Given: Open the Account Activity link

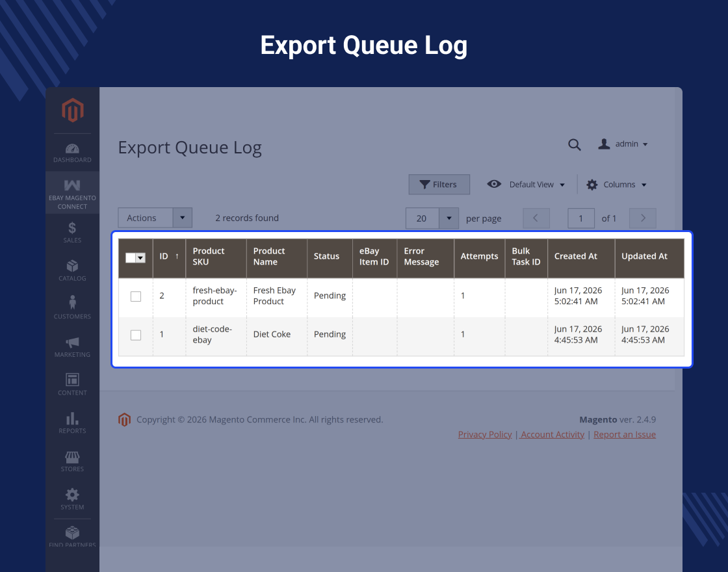Looking at the screenshot, I should pyautogui.click(x=552, y=435).
